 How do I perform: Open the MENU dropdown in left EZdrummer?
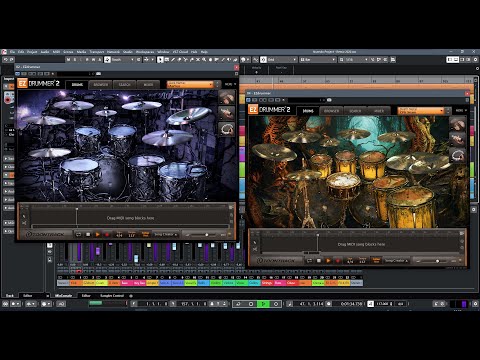click(x=230, y=84)
